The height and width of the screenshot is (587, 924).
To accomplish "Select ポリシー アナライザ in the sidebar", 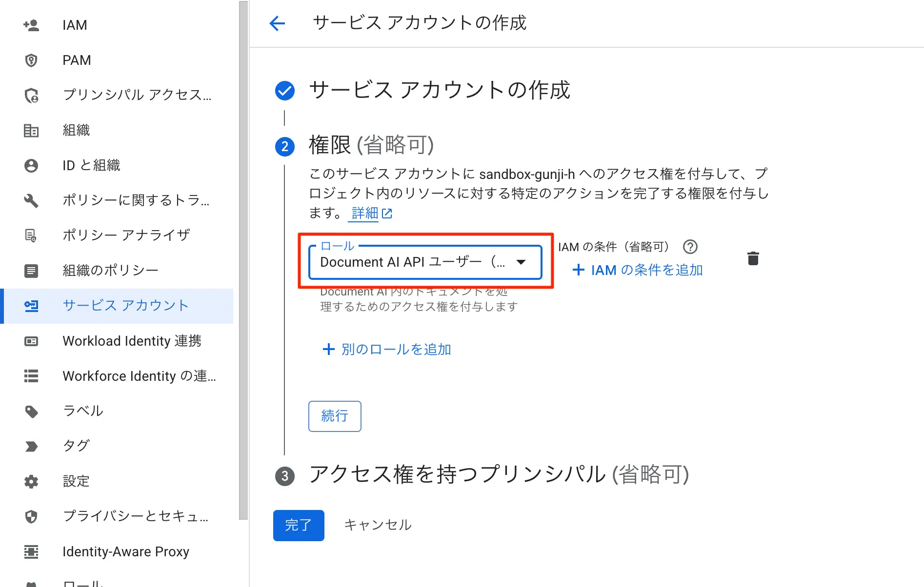I will tap(126, 235).
